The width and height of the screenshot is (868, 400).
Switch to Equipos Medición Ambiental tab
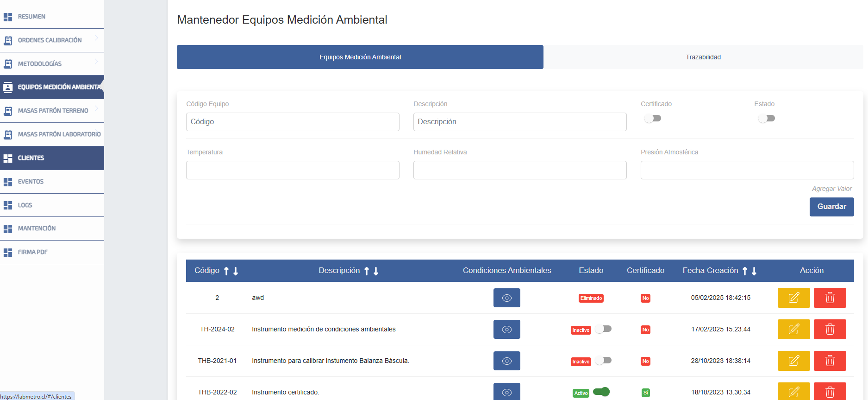[x=360, y=57]
